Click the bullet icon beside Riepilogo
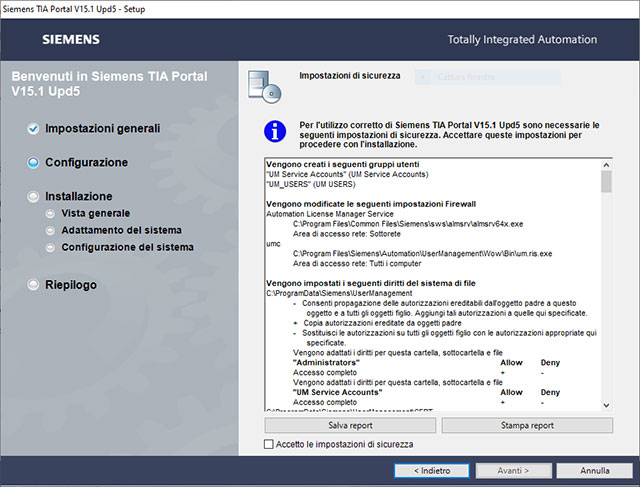This screenshot has height=487, width=640. (33, 285)
